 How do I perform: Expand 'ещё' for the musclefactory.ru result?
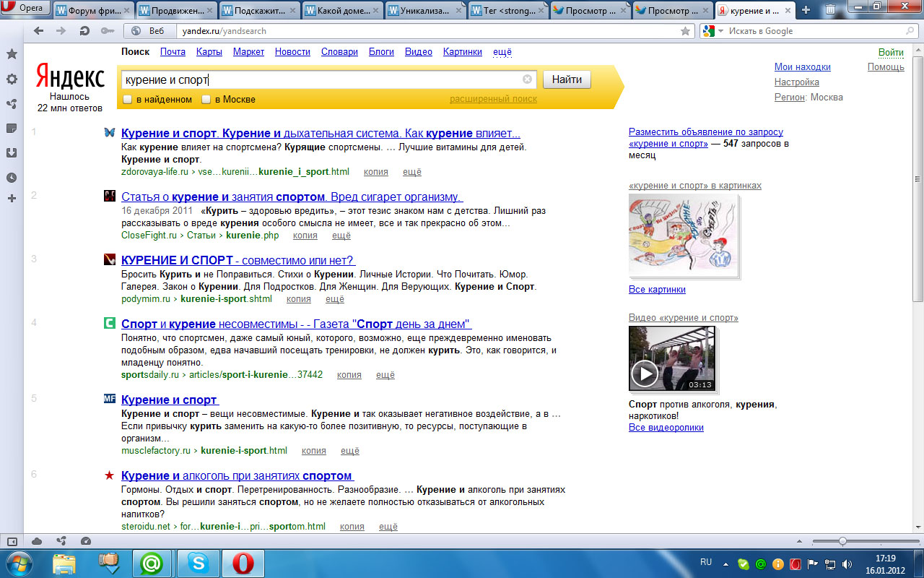[350, 451]
